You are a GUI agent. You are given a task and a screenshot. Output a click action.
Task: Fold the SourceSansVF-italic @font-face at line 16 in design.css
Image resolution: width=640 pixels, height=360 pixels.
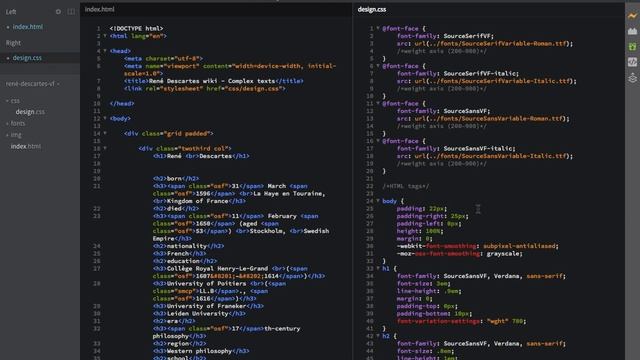pyautogui.click(x=378, y=141)
